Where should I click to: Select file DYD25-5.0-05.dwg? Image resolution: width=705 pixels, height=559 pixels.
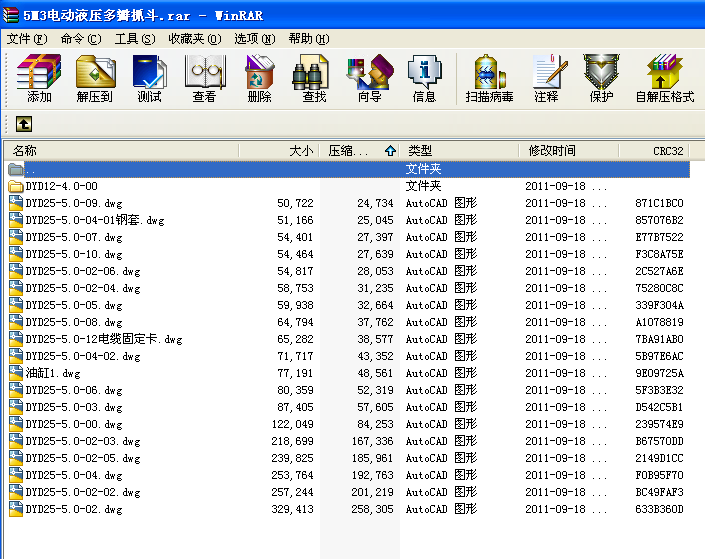pyautogui.click(x=74, y=305)
